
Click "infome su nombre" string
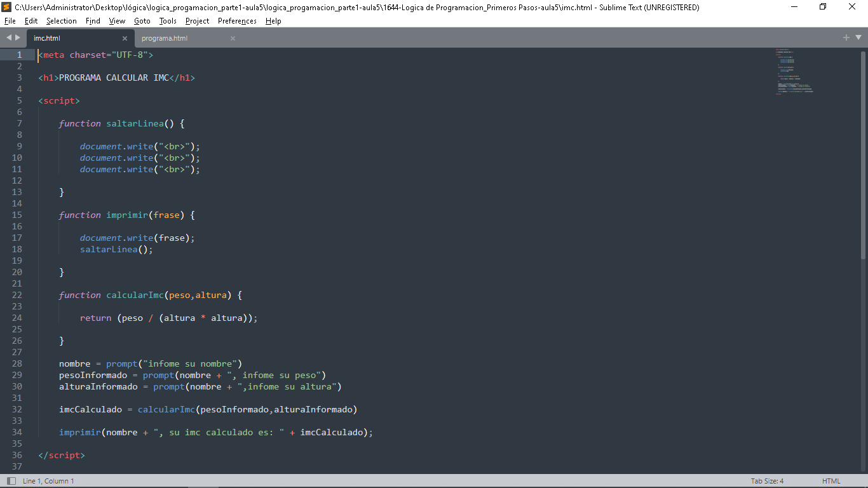[x=190, y=363]
